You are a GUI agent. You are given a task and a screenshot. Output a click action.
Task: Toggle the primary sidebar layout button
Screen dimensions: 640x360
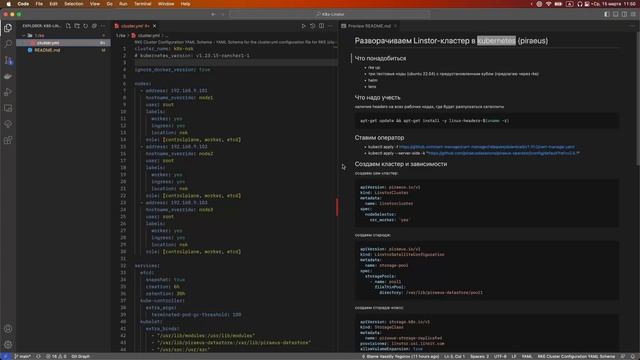coord(607,14)
